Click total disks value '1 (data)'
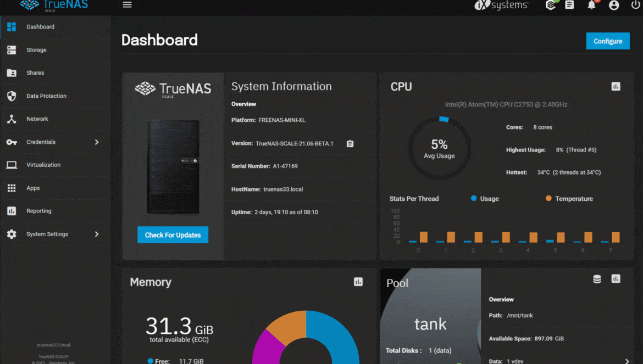Screen dimensions: 643x364 [440, 350]
